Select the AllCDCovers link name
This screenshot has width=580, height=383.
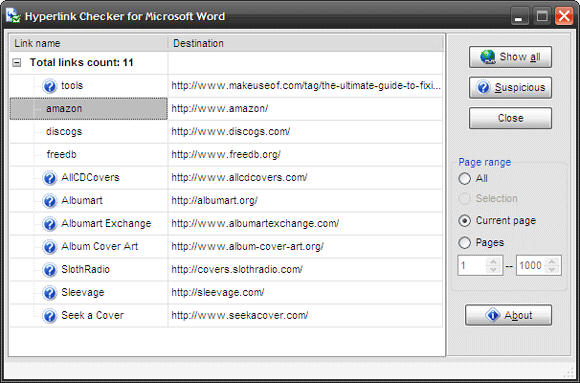tap(90, 178)
